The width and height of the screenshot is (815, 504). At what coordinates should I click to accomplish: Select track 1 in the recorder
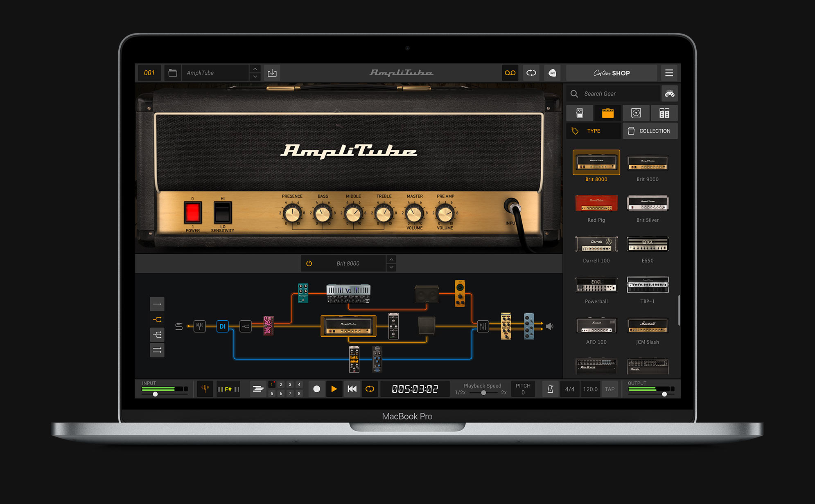(x=272, y=385)
